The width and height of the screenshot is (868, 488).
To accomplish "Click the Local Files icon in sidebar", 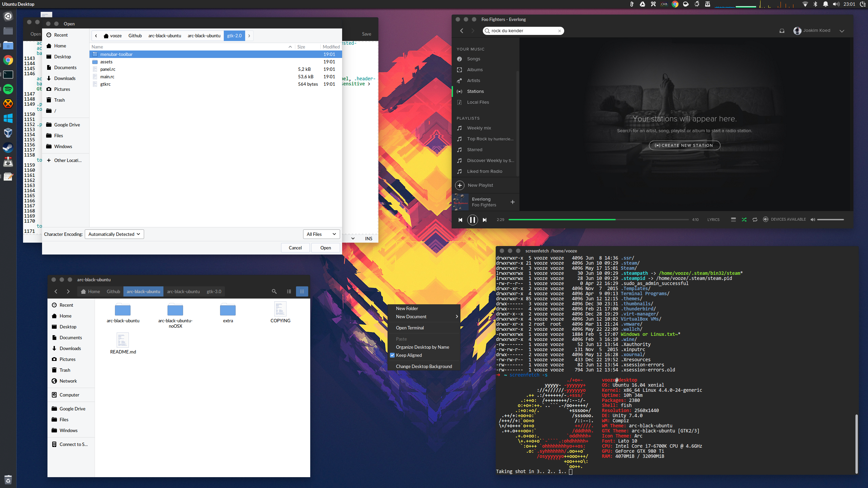I will [459, 102].
